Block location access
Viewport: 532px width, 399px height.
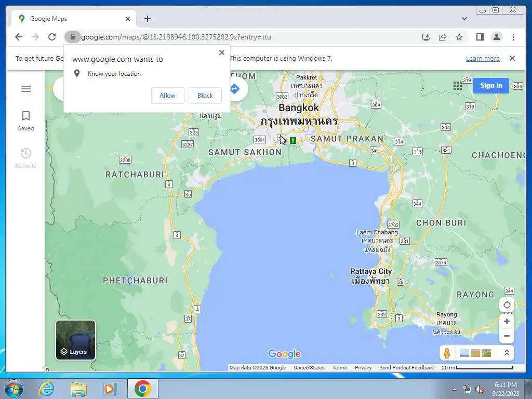[205, 96]
